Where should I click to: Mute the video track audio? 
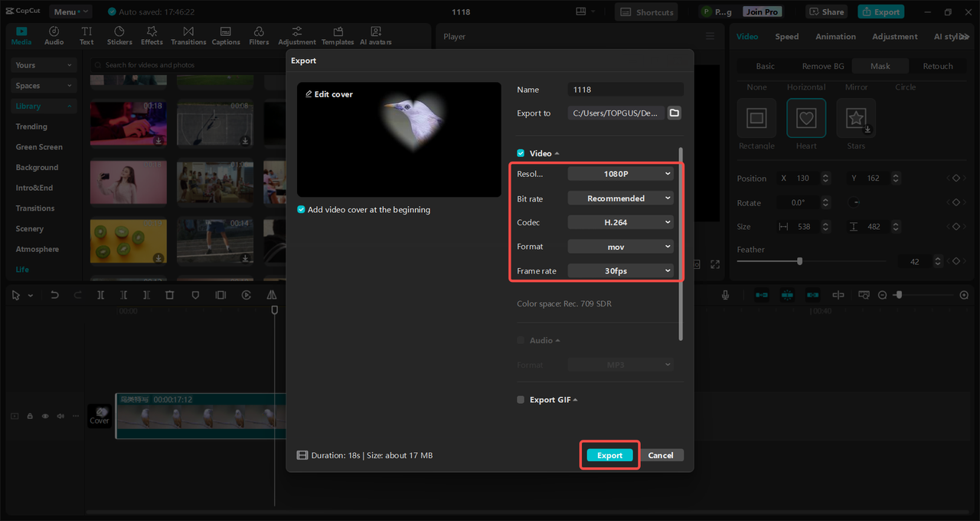(x=60, y=416)
